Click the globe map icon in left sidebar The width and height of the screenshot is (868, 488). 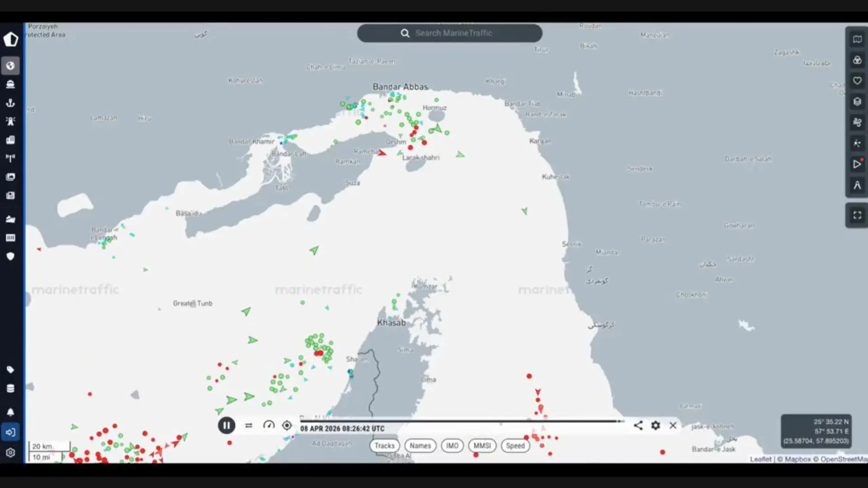[10, 66]
